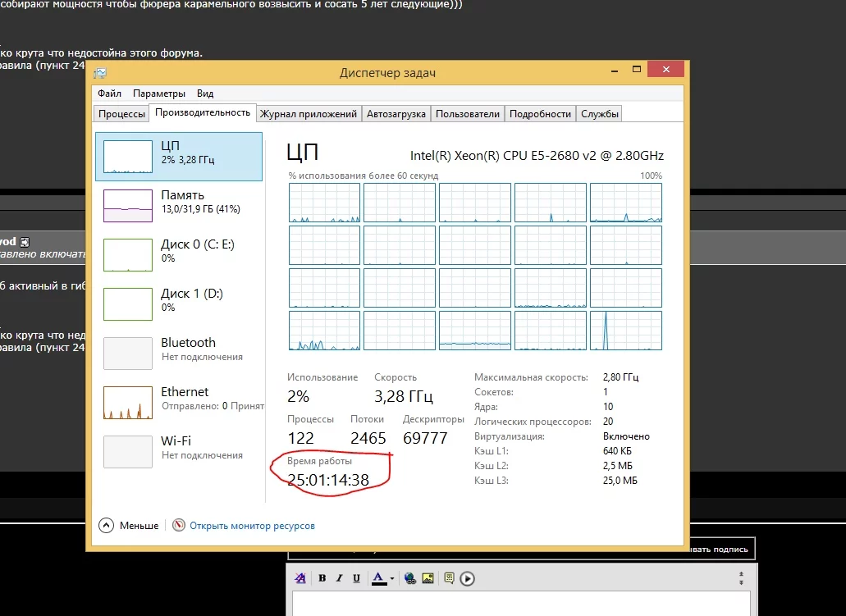Viewport: 846px width, 616px height.
Task: Open the Вид menu
Action: (205, 94)
